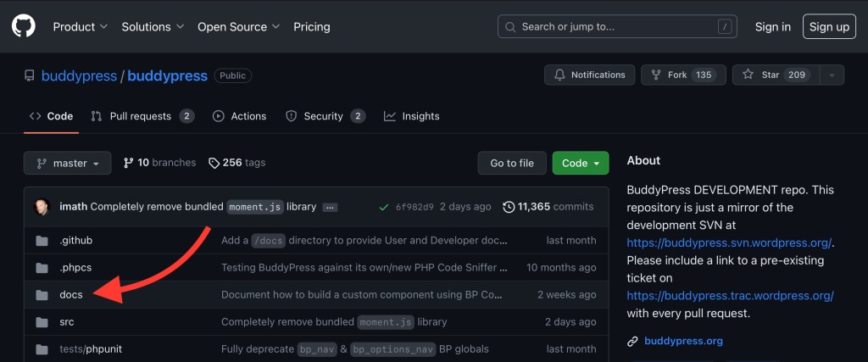Click the src folder icon

click(x=42, y=322)
